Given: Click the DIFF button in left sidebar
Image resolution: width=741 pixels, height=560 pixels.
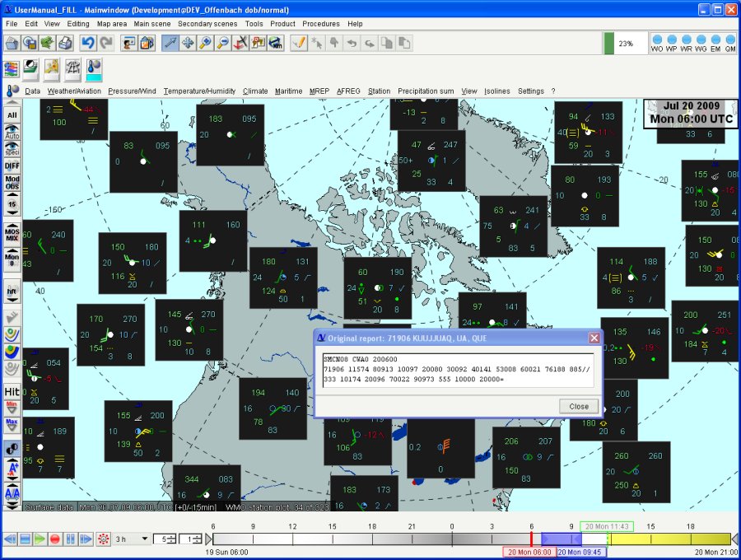Looking at the screenshot, I should tap(12, 166).
